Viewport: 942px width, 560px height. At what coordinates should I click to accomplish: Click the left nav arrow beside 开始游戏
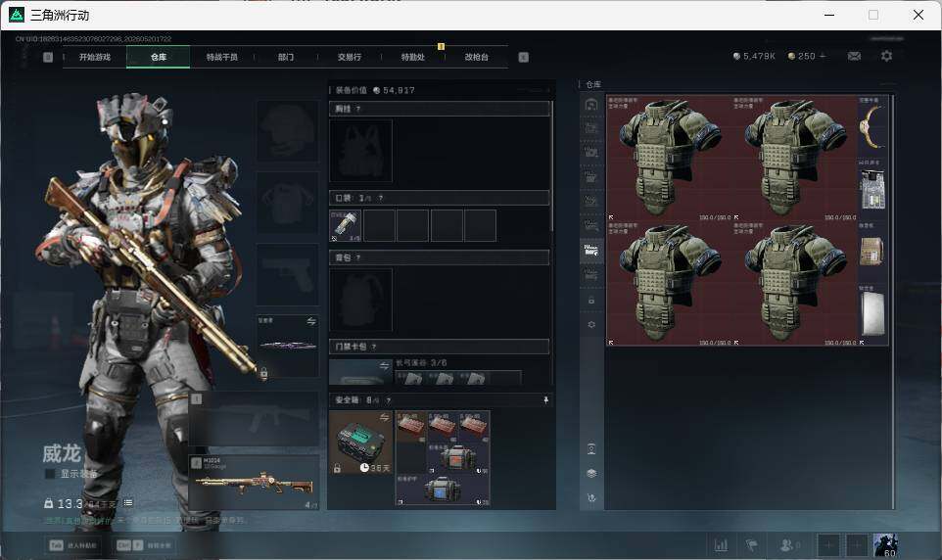click(x=48, y=57)
